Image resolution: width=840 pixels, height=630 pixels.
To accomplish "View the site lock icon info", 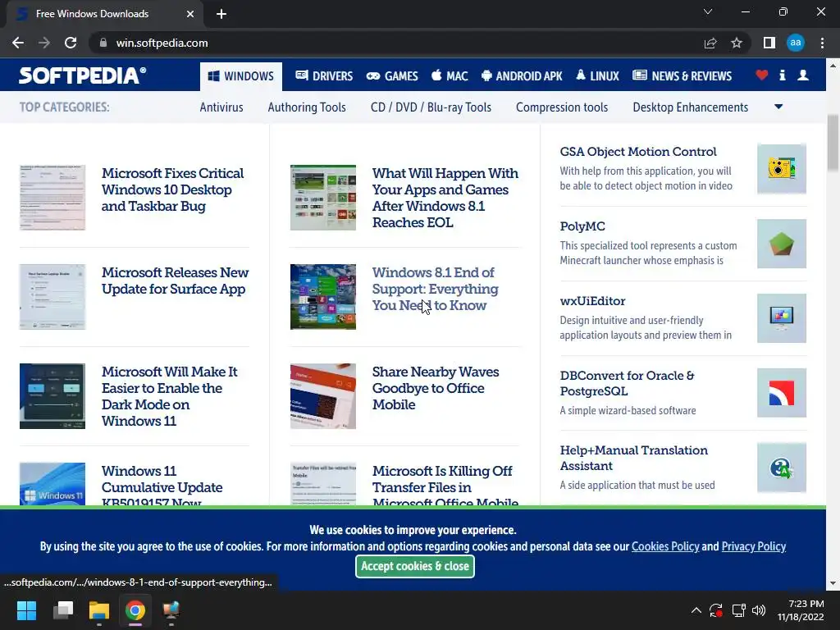I will point(103,43).
